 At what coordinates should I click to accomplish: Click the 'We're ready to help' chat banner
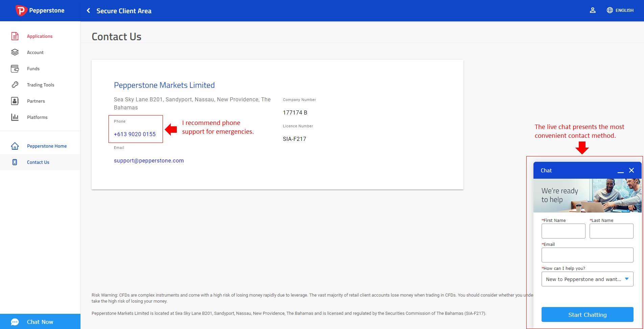tap(587, 196)
